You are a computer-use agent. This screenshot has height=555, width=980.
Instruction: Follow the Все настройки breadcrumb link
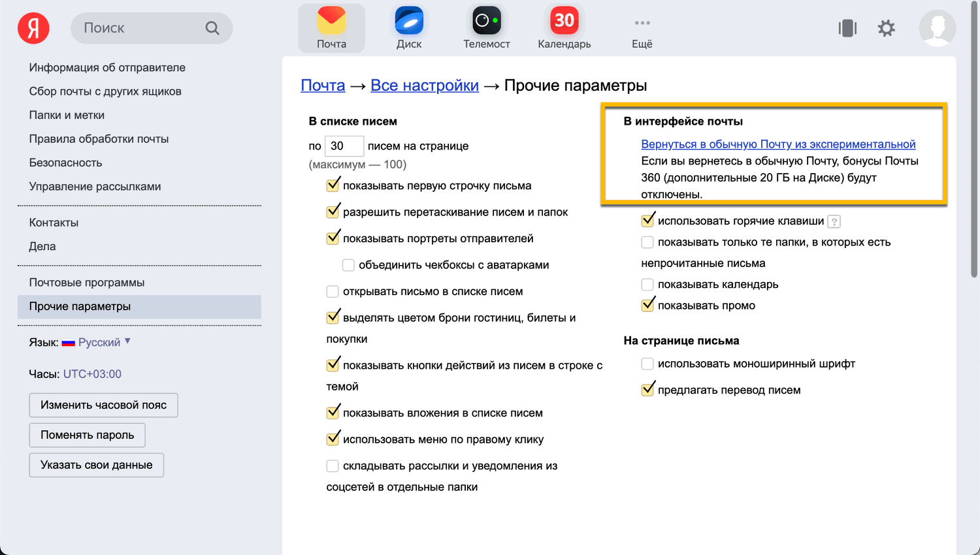(x=425, y=86)
